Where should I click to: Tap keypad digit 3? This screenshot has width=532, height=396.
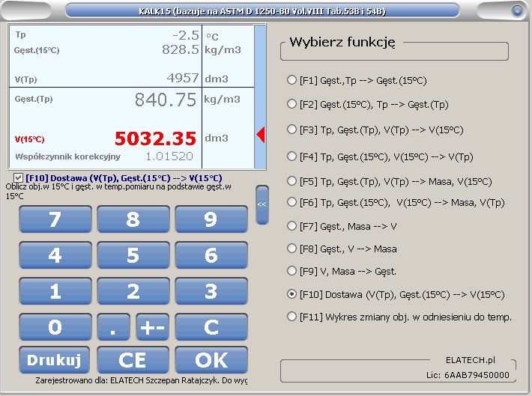click(211, 291)
